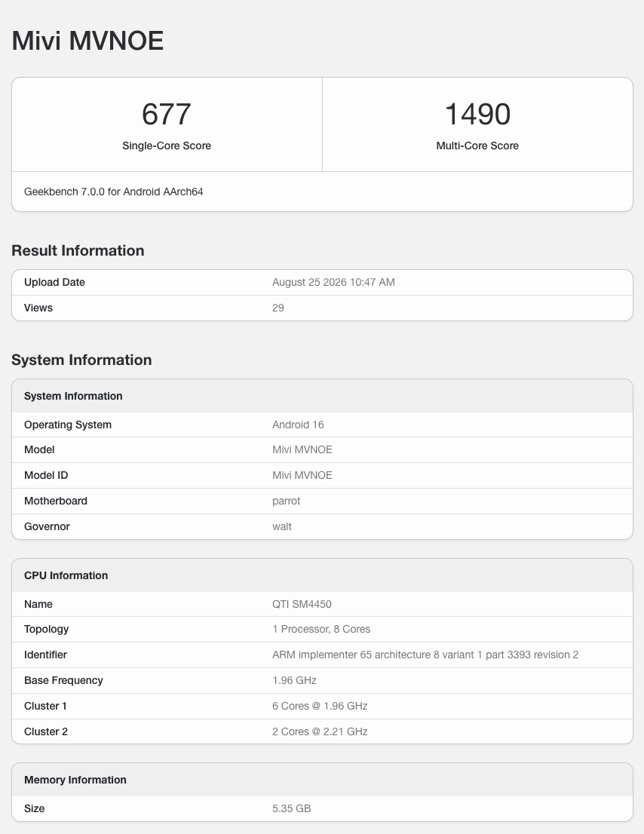Click the Topology label

(46, 629)
